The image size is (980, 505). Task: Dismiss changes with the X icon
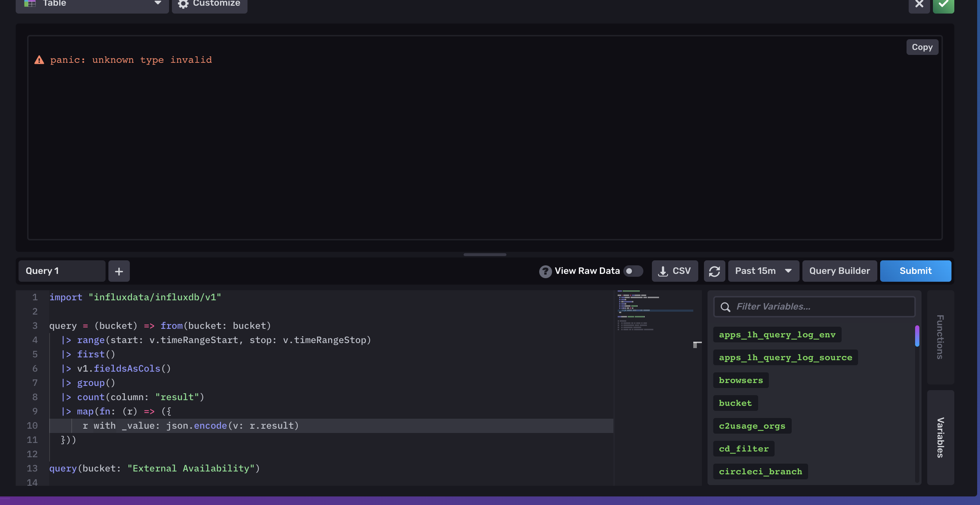click(x=919, y=5)
